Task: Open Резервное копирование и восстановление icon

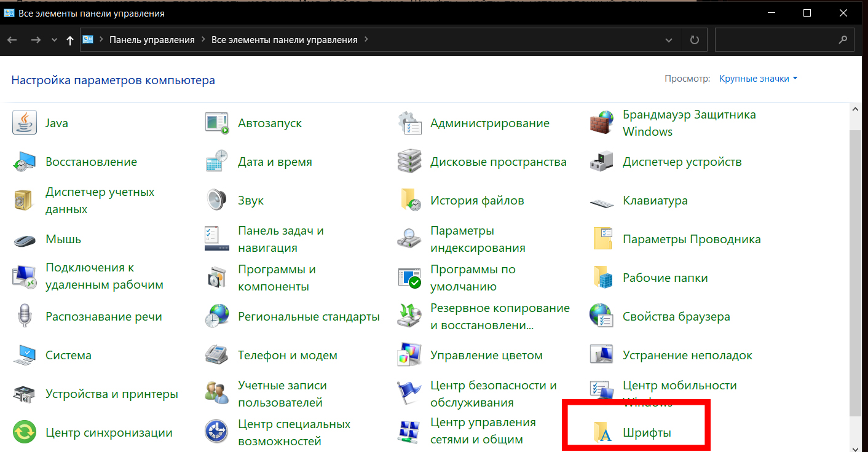Action: [409, 316]
